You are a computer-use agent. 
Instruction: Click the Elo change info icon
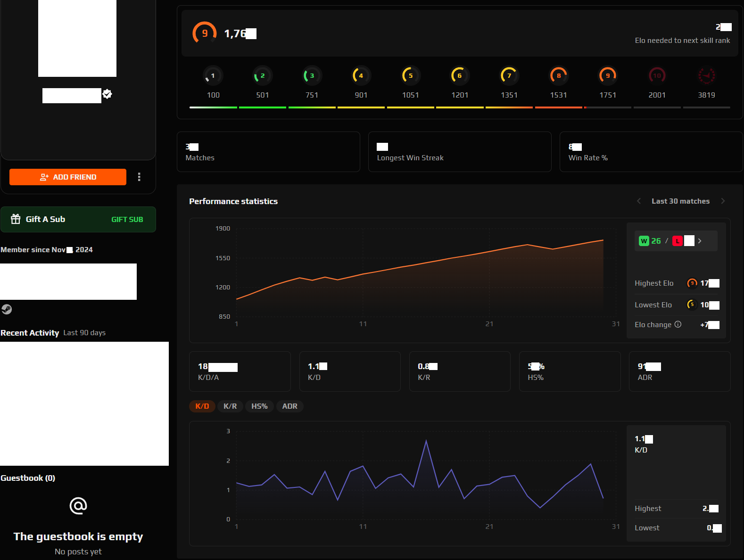point(678,324)
